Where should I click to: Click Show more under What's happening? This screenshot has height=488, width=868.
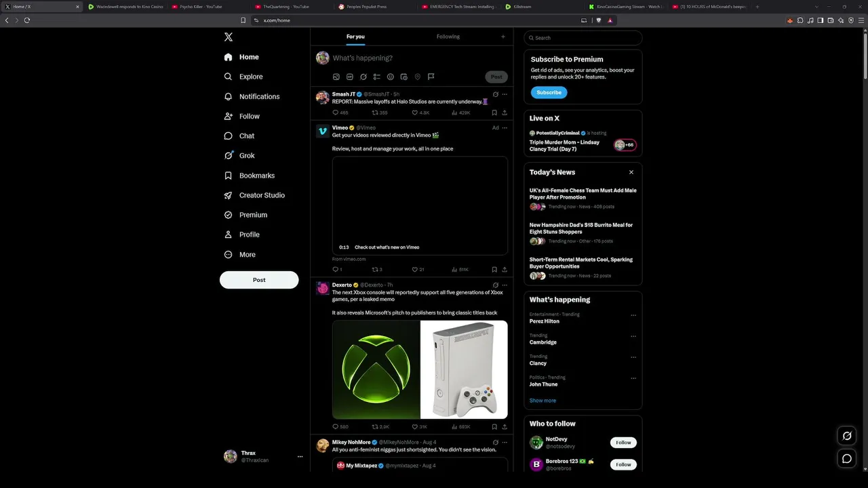[x=542, y=401]
